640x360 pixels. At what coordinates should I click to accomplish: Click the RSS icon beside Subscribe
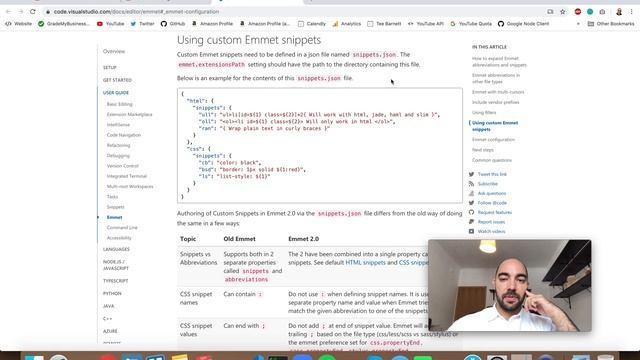(x=471, y=184)
